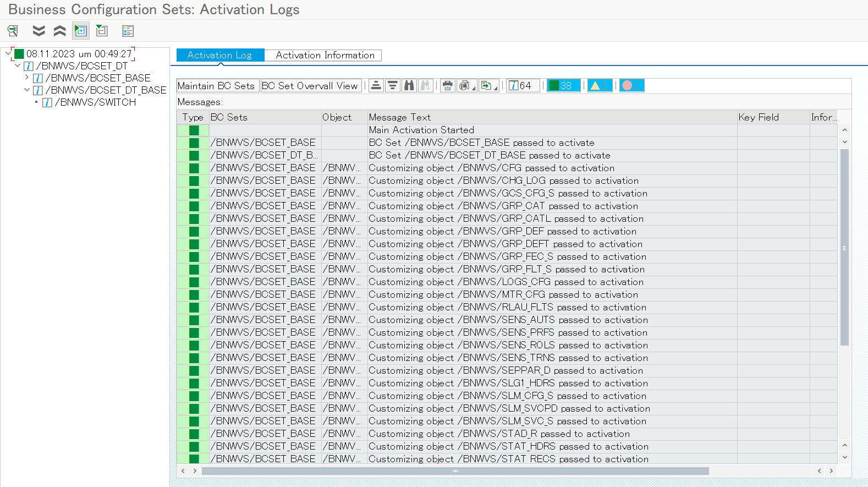Toggle the green success messages filter (38)
Screen dimensions: 868x487
[x=563, y=85]
